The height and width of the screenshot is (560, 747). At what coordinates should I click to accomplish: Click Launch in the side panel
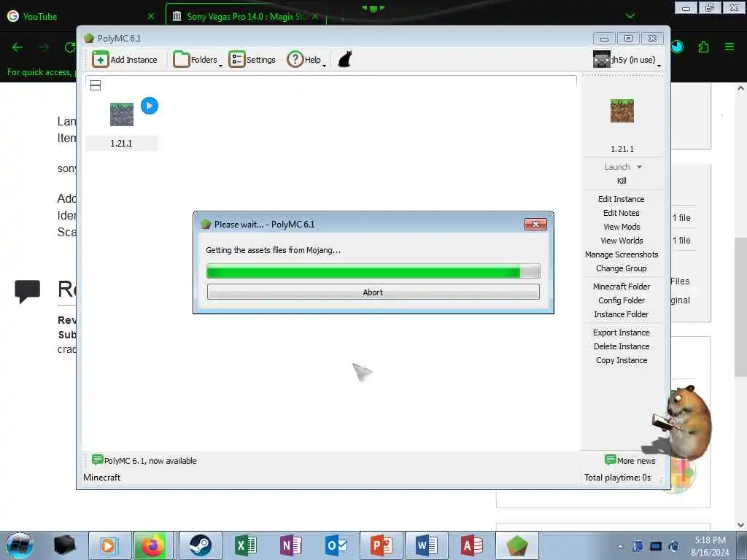coord(617,167)
